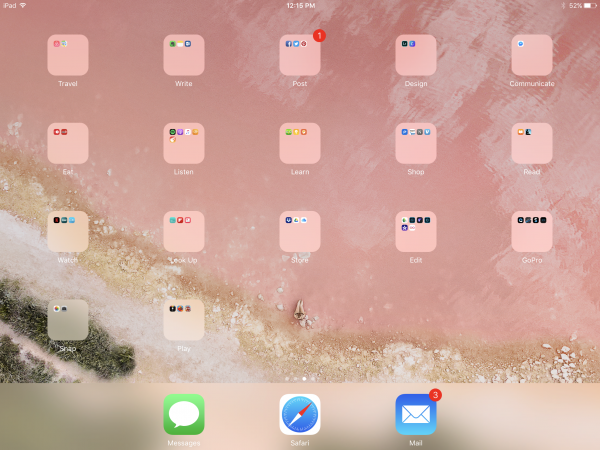Tap the Wi-Fi icon in status bar
The image size is (600, 450).
(23, 5)
